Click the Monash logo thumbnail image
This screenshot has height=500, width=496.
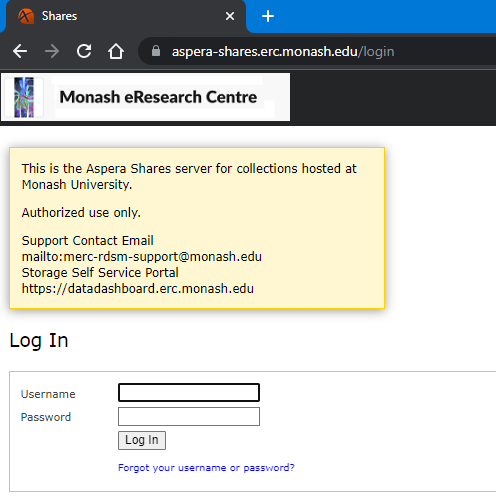pos(24,97)
